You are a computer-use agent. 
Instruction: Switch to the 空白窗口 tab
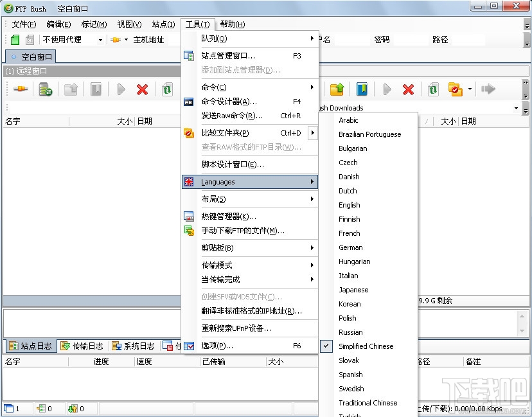(31, 57)
